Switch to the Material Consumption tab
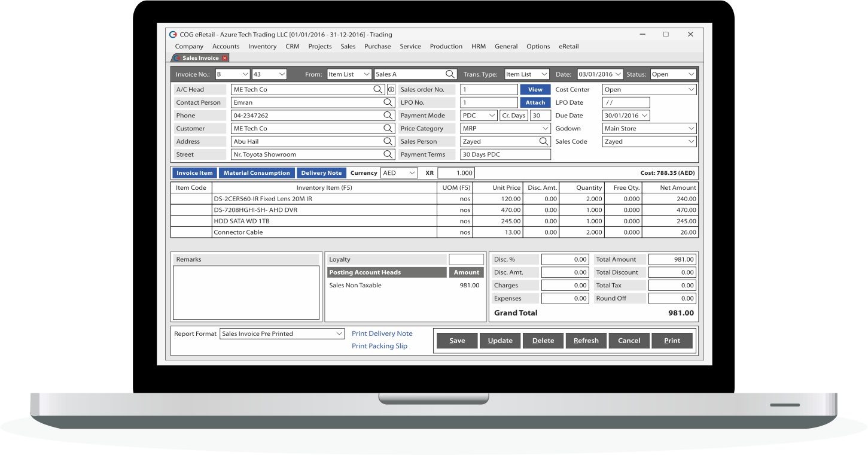This screenshot has height=455, width=868. [257, 172]
